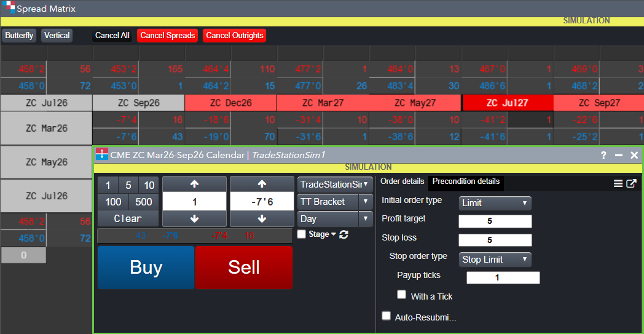Click the refresh icon next to Stage

[344, 234]
